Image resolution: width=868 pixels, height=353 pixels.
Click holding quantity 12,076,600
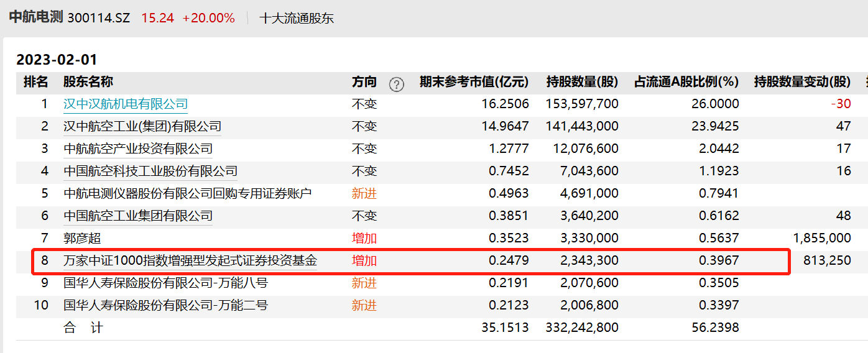click(x=586, y=149)
